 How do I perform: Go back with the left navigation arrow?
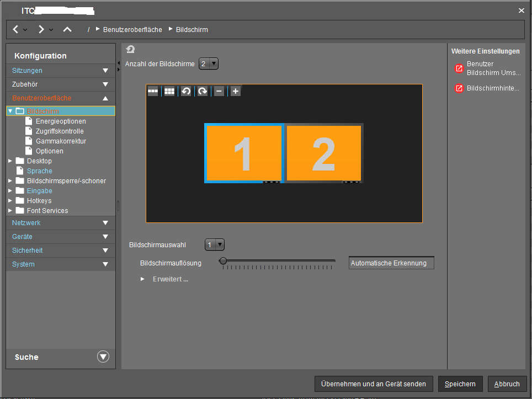(x=15, y=29)
